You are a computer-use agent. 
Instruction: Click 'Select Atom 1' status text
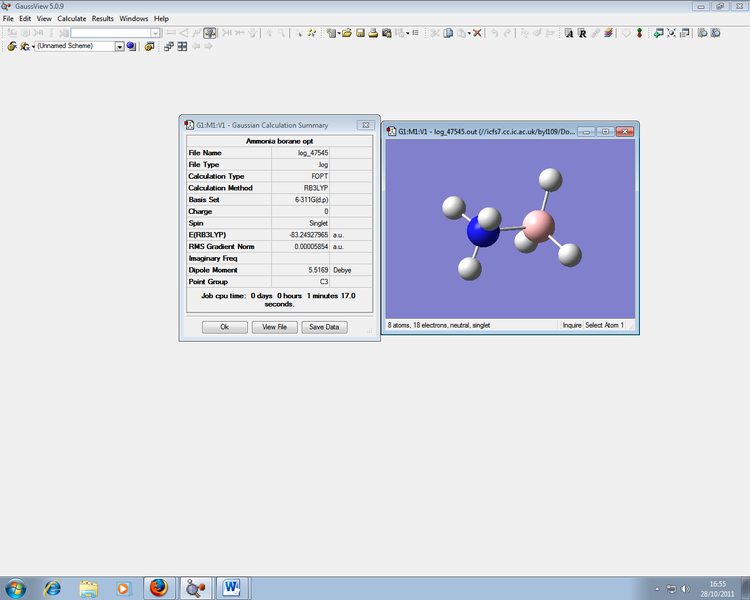coord(604,325)
